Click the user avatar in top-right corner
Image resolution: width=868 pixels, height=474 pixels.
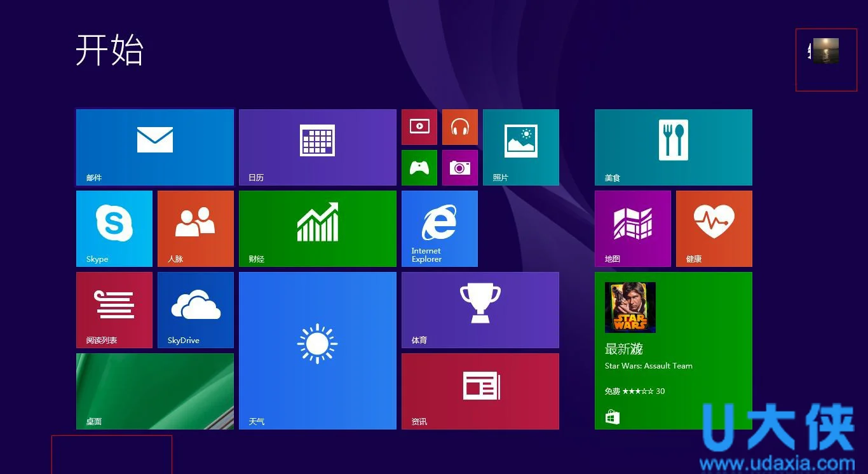click(825, 51)
